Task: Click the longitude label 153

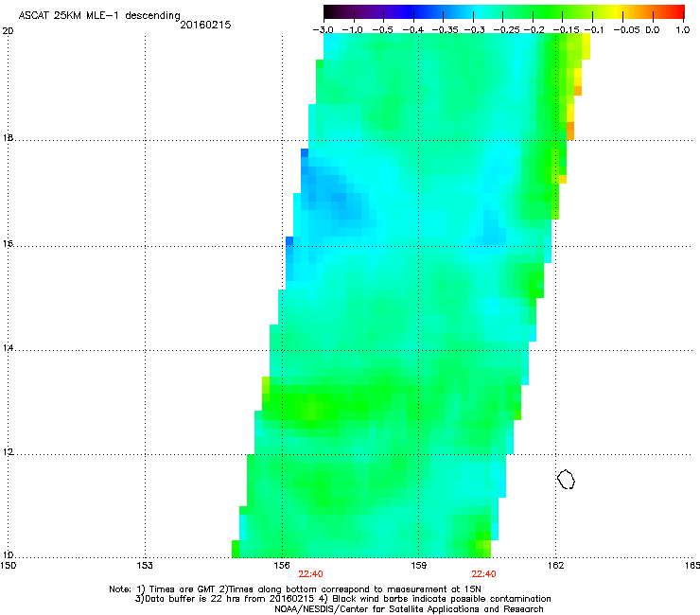Action: tap(145, 566)
